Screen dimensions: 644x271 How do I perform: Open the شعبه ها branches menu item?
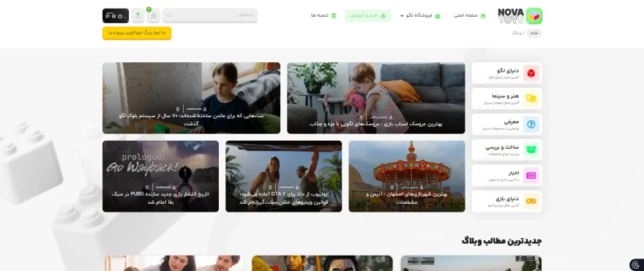[x=323, y=15]
